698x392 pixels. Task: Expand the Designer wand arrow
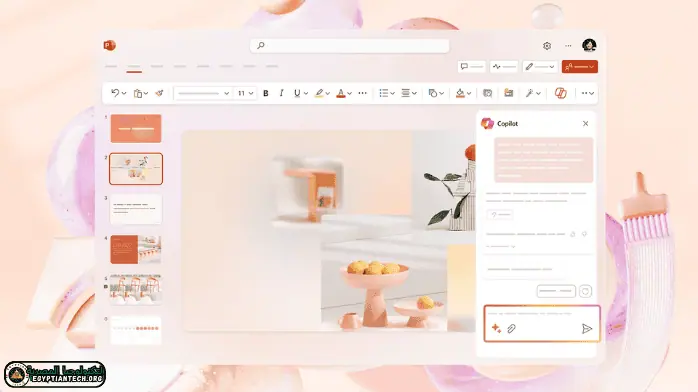pyautogui.click(x=538, y=93)
